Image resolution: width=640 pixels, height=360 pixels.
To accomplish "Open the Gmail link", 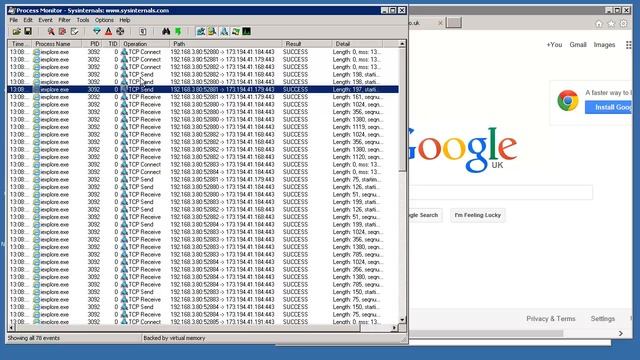I will [x=578, y=45].
